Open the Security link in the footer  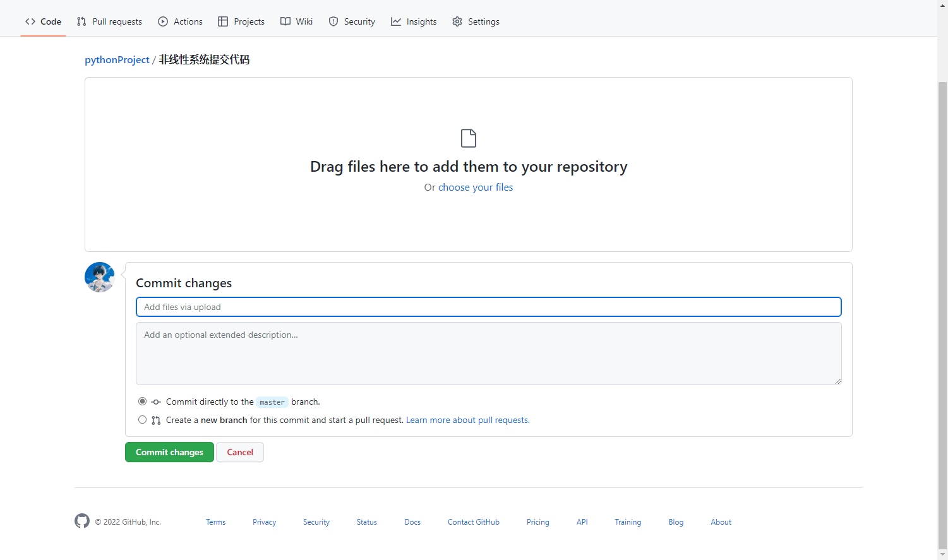[316, 522]
